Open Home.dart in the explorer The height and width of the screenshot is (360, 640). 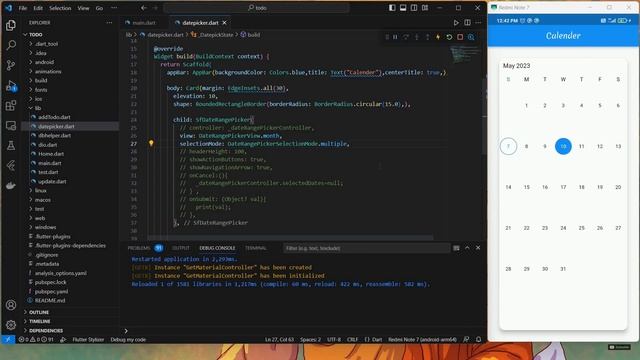[51, 154]
